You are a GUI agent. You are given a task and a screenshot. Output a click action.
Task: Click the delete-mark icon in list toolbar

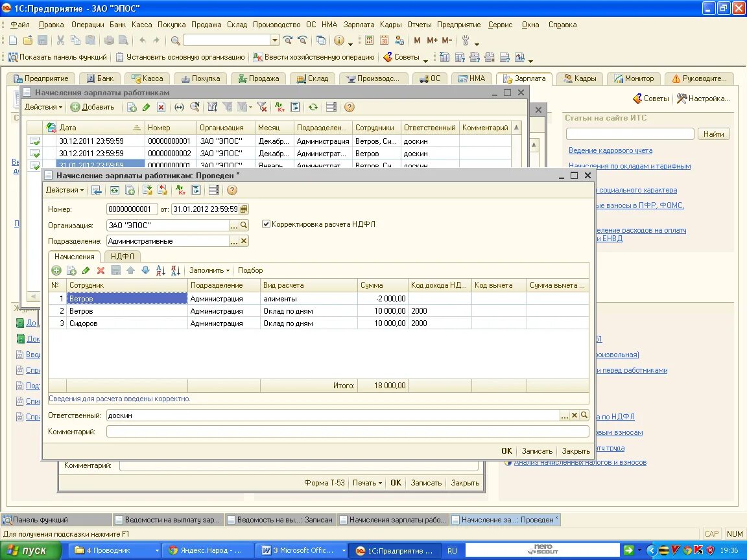tap(161, 107)
